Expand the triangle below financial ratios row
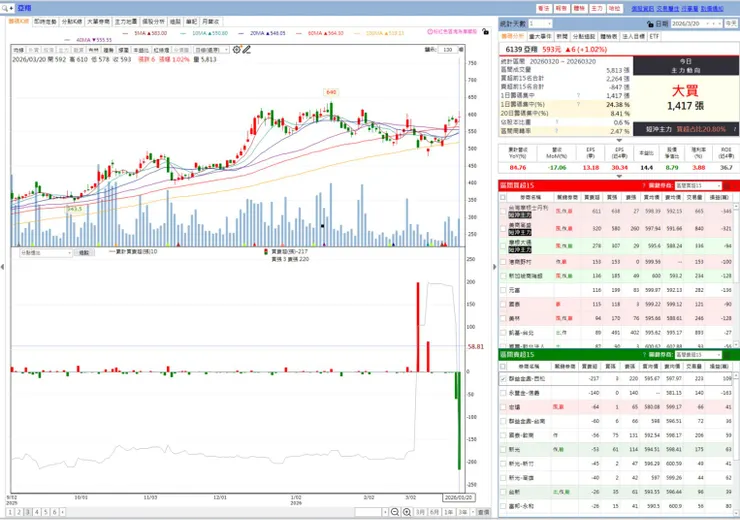 coord(619,176)
